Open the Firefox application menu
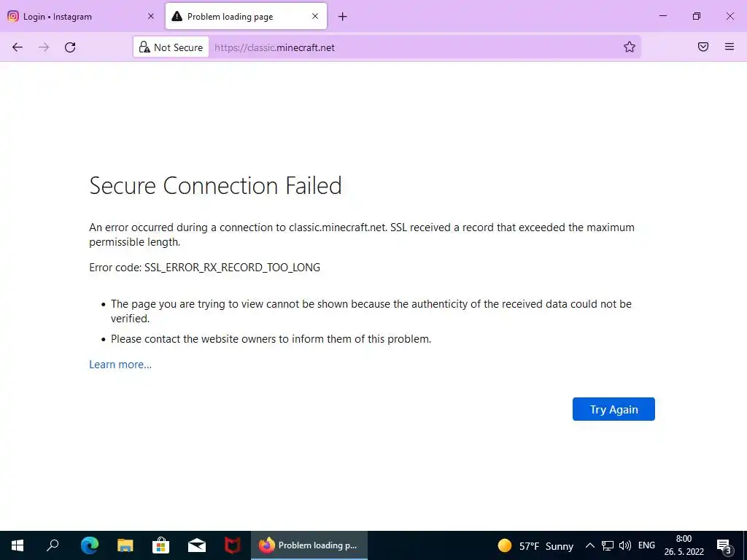 pyautogui.click(x=729, y=47)
